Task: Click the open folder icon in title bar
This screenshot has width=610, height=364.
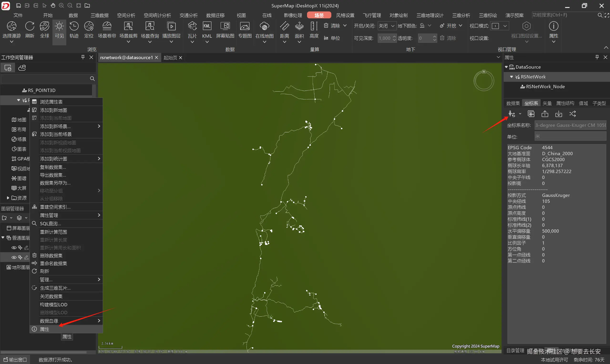Action: [x=87, y=5]
